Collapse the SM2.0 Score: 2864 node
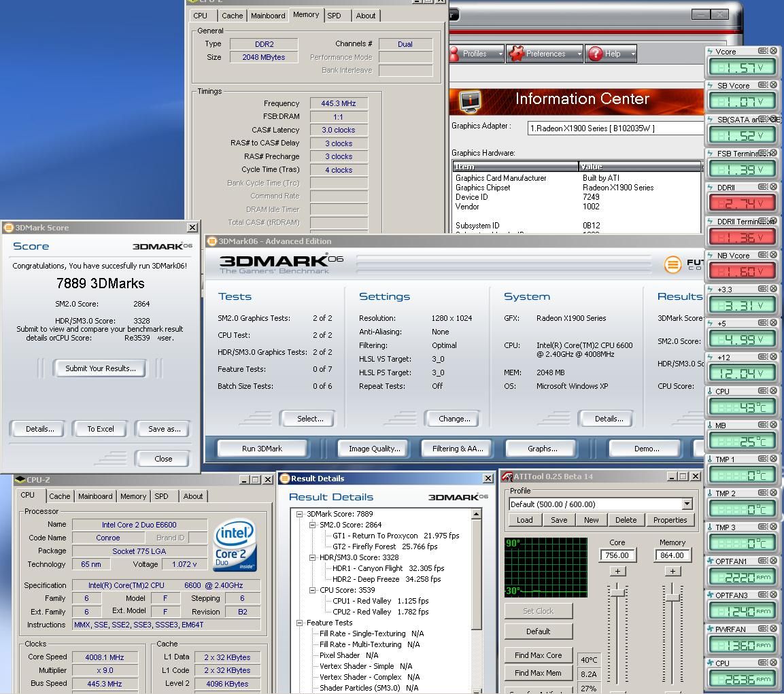This screenshot has height=694, width=784. 313,525
